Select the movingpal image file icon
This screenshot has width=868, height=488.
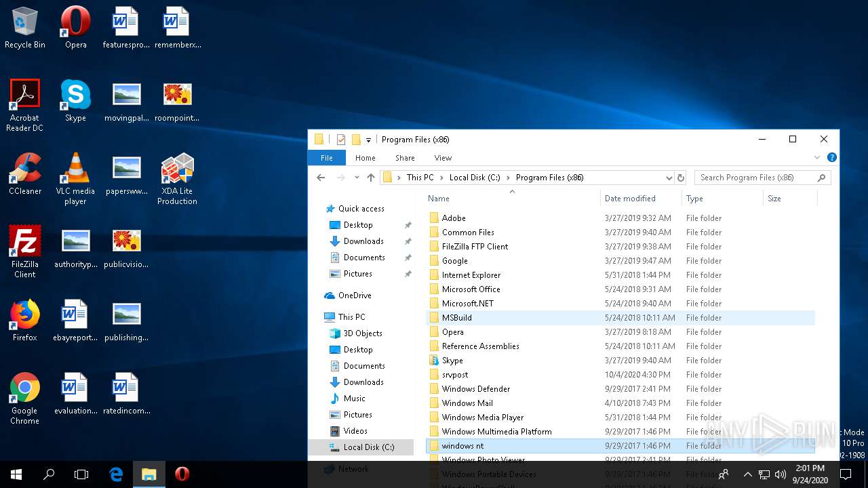126,101
